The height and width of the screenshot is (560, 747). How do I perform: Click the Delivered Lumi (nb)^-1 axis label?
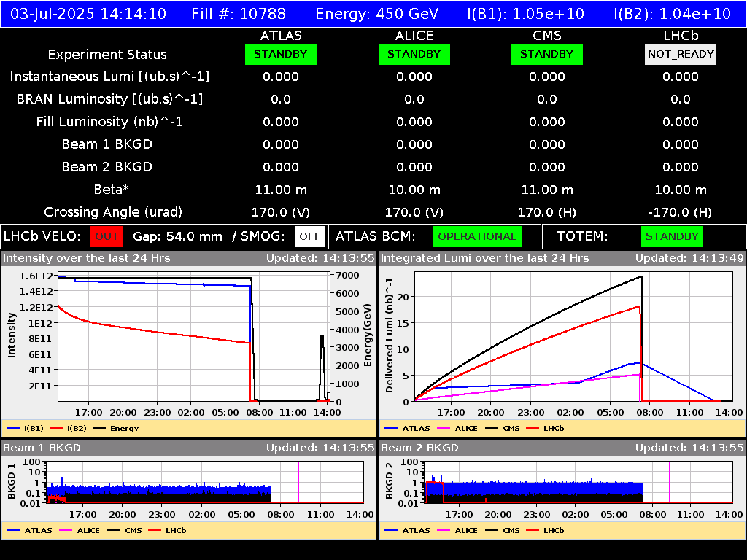click(x=390, y=335)
